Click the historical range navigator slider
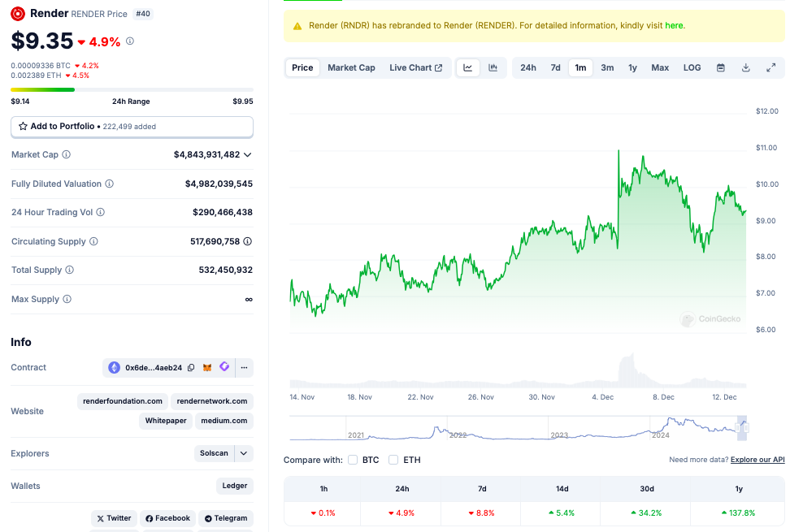 [x=741, y=427]
